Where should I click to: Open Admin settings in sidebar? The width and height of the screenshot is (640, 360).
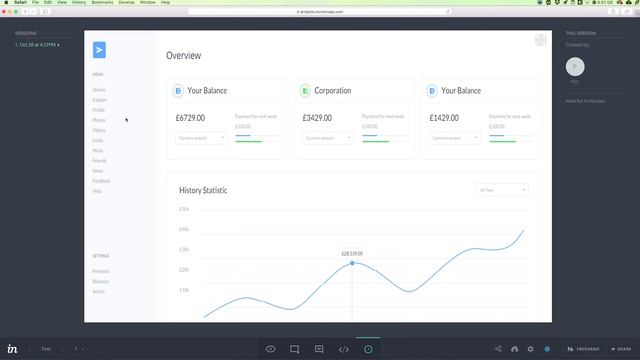coord(98,291)
